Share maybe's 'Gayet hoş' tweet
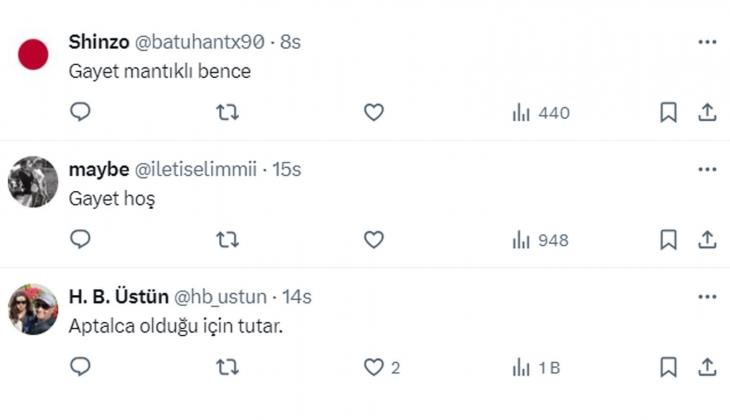730x420 pixels. (x=707, y=240)
